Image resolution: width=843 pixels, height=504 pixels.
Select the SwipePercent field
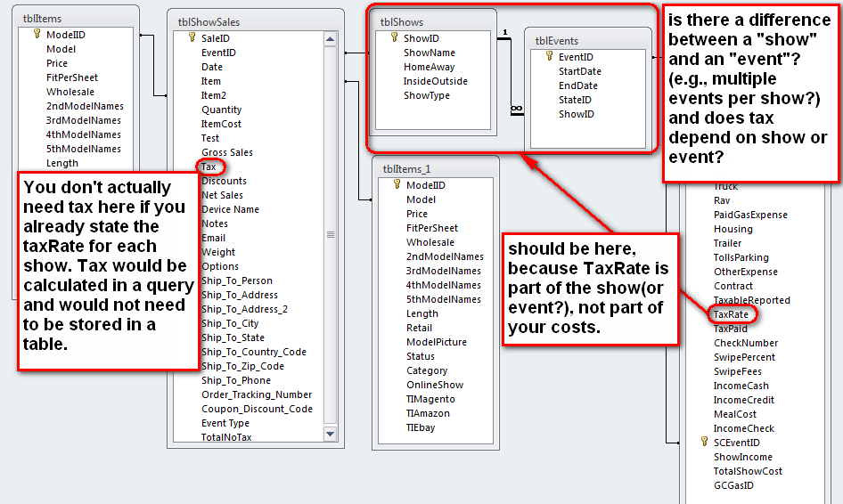tap(744, 357)
